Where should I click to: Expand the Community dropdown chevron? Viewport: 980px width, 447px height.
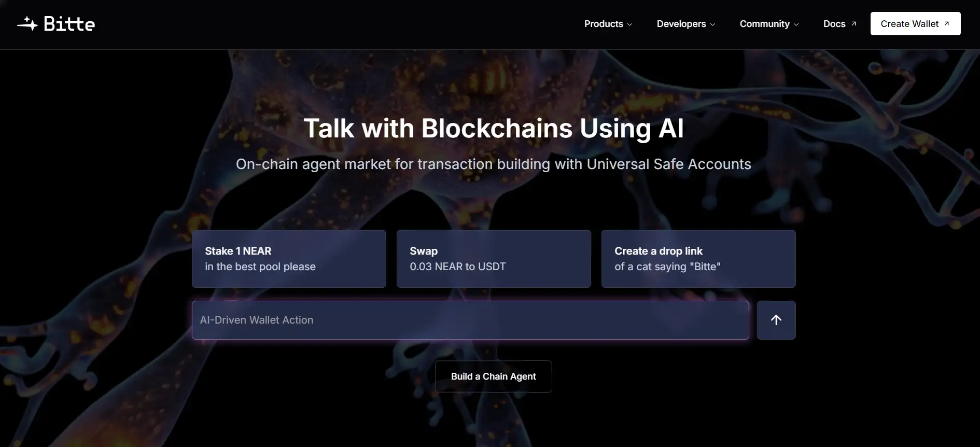(796, 24)
